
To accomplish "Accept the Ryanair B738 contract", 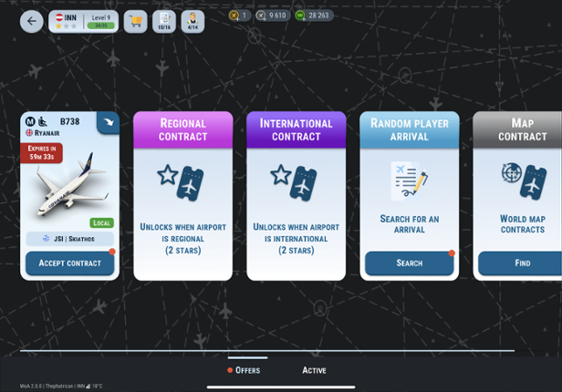I will 69,263.
